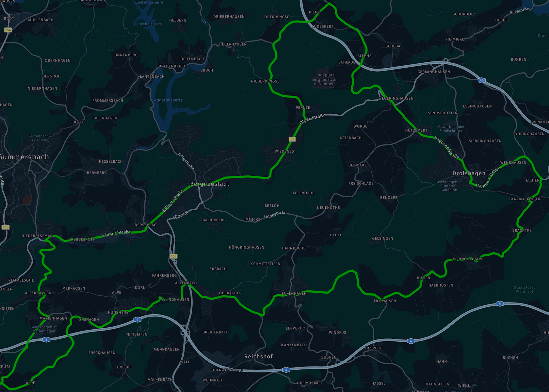549x392 pixels.
Task: Click the 256 shield near Niederseßmar
Action: tap(5, 227)
